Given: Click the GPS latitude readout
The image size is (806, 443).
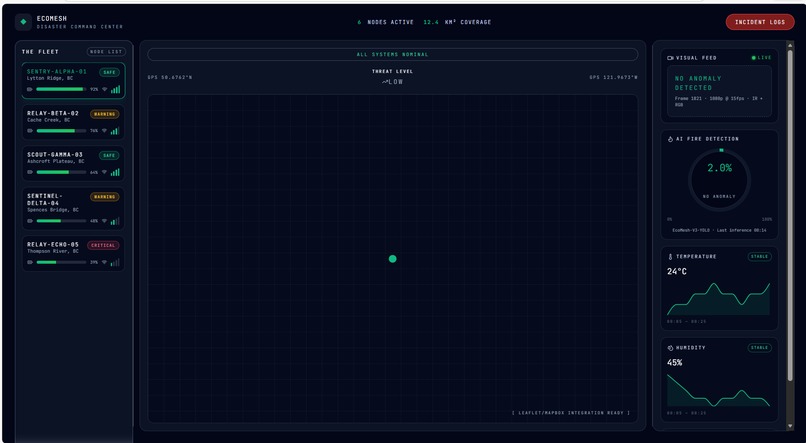Looking at the screenshot, I should click(170, 78).
